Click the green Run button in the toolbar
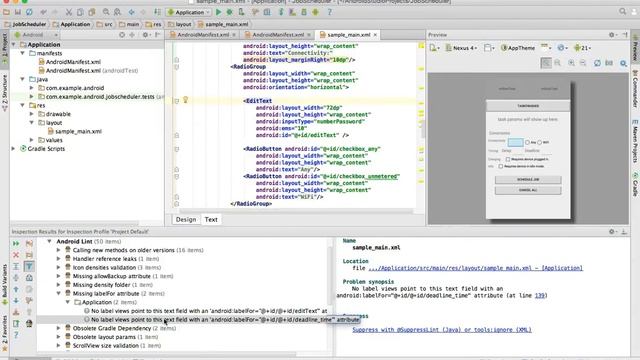 [x=219, y=12]
